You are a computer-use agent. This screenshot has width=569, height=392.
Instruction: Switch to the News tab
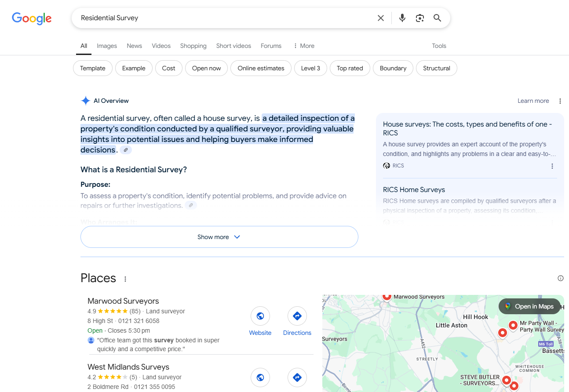pyautogui.click(x=135, y=46)
